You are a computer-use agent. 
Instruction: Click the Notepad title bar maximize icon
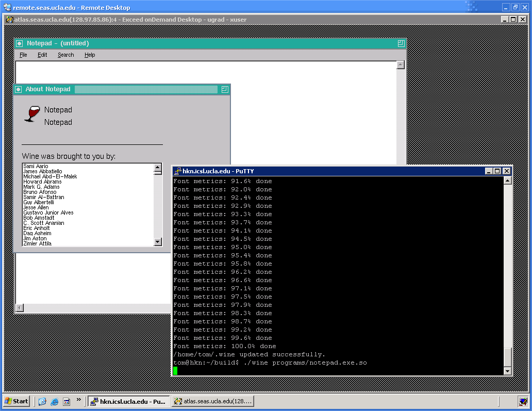tap(401, 43)
